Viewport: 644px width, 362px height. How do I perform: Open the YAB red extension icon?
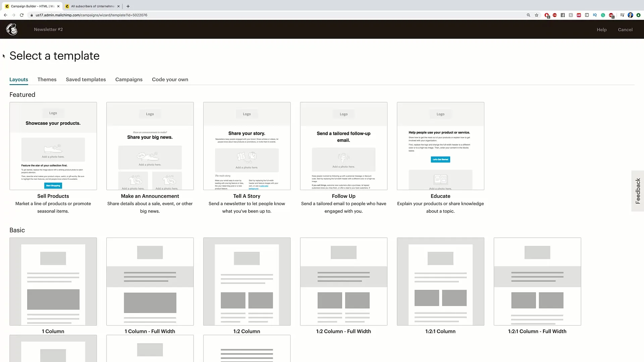click(x=555, y=15)
